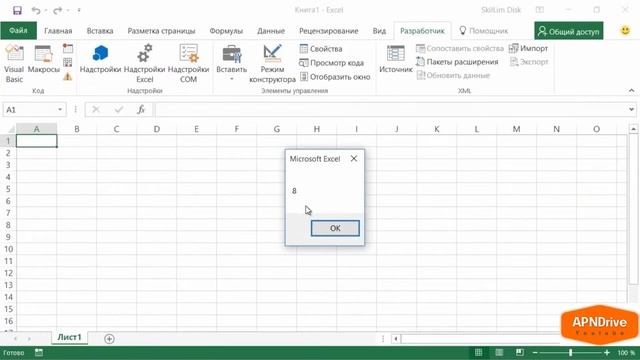Select row header 10
This screenshot has width=640, height=360.
8,249
